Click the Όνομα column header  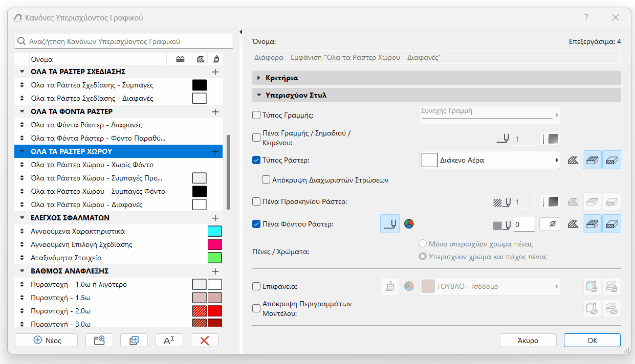91,59
